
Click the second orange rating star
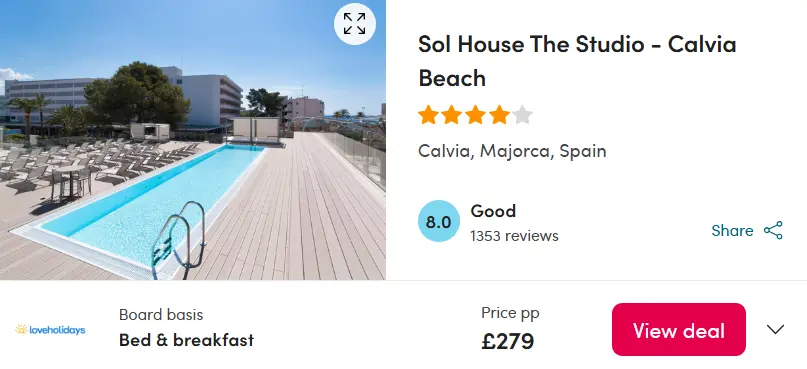click(451, 115)
